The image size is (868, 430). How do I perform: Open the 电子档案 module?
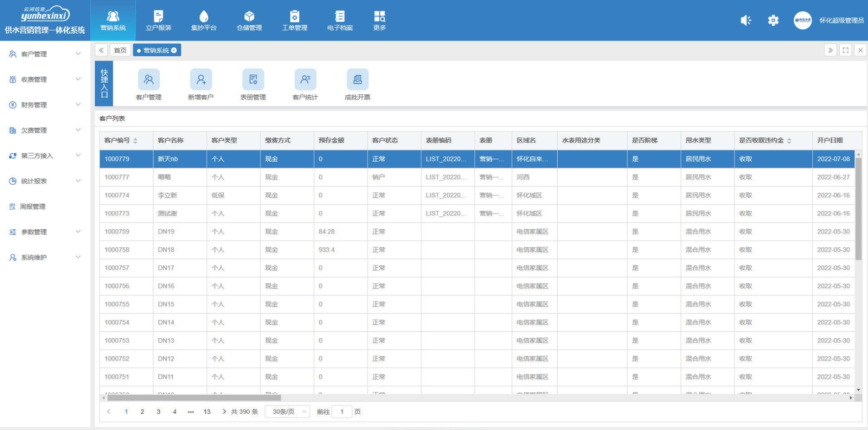tap(340, 21)
